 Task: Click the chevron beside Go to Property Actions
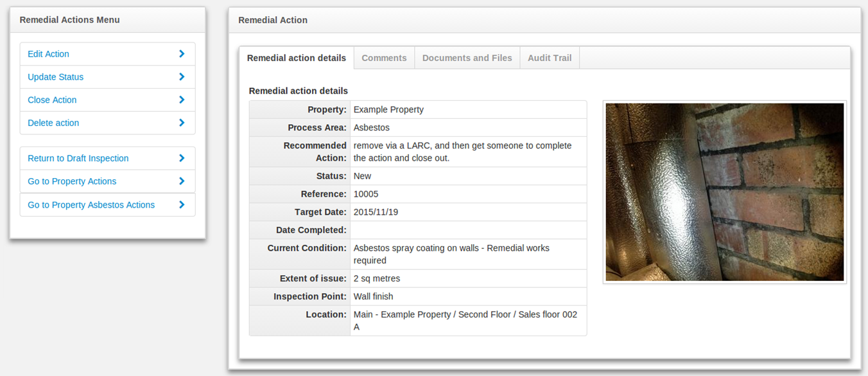pos(182,181)
